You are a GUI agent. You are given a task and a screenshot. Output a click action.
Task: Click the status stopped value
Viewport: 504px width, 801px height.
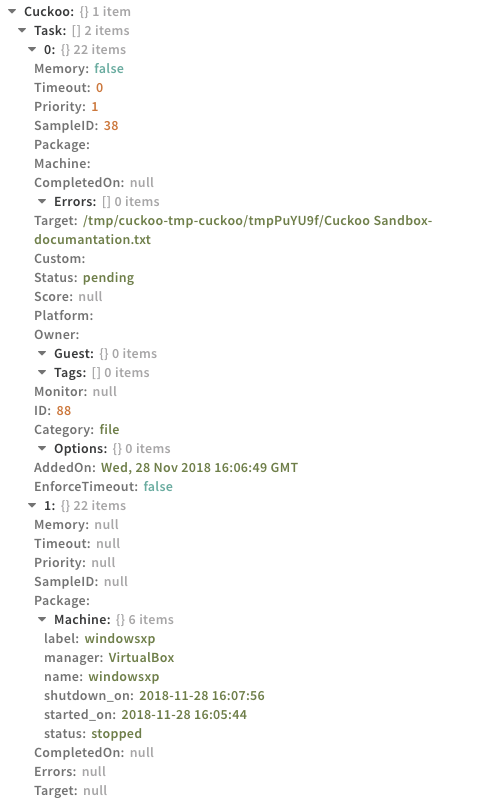click(x=116, y=734)
